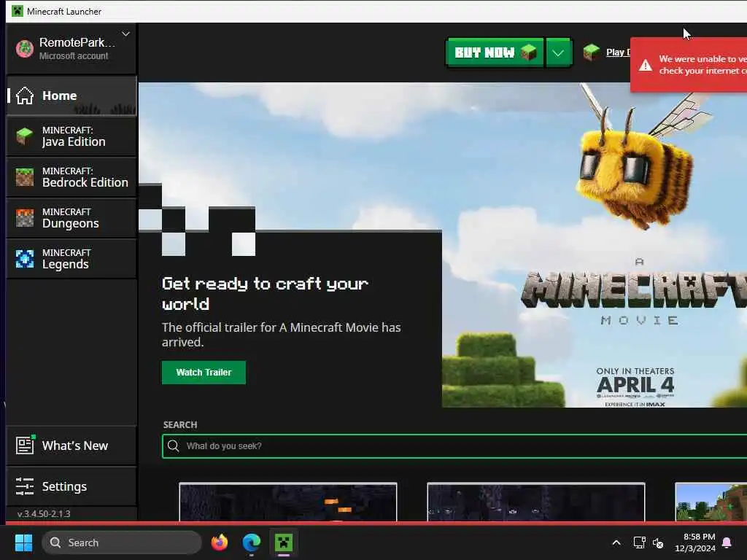Open Minecraft Dungeons page
Viewport: 747px width, 560px height.
click(71, 218)
